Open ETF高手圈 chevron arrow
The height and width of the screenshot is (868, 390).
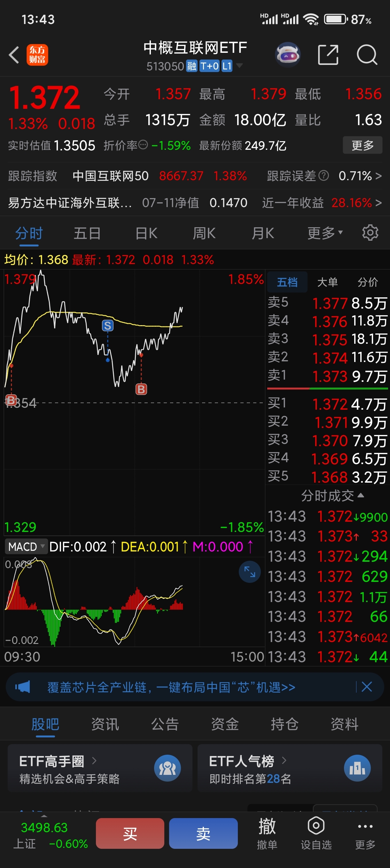(x=94, y=760)
